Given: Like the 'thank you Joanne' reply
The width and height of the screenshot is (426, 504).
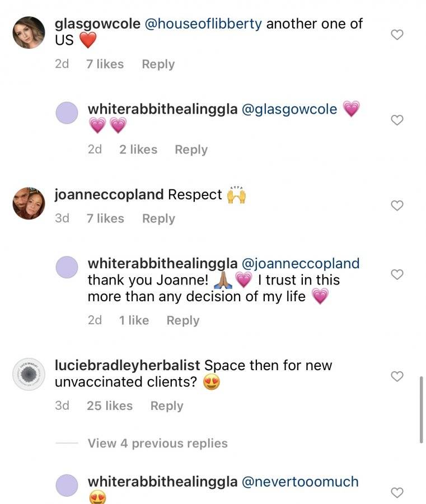Looking at the screenshot, I should click(x=397, y=274).
